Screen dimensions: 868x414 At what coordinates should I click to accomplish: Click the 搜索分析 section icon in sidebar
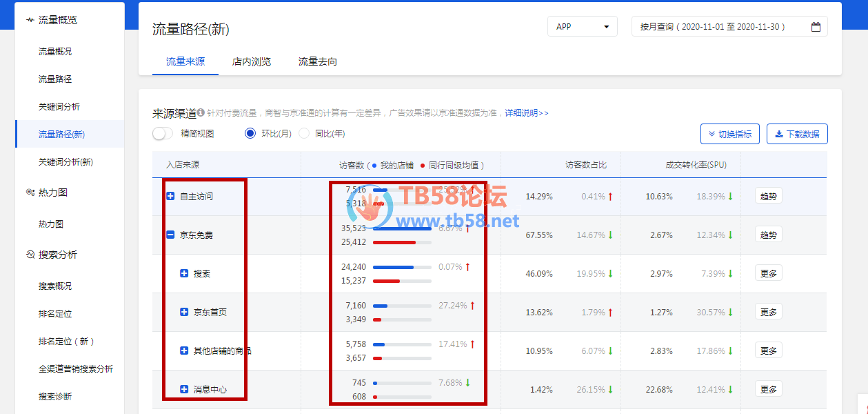pyautogui.click(x=30, y=255)
